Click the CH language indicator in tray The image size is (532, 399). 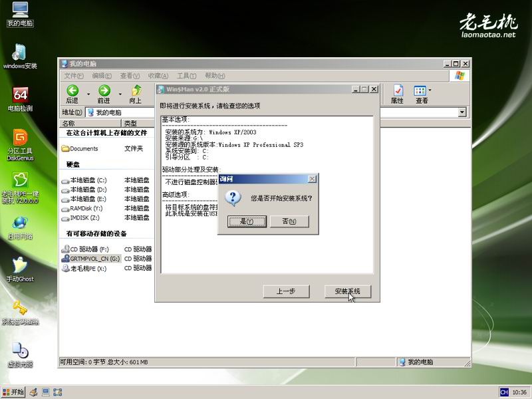[x=504, y=392]
